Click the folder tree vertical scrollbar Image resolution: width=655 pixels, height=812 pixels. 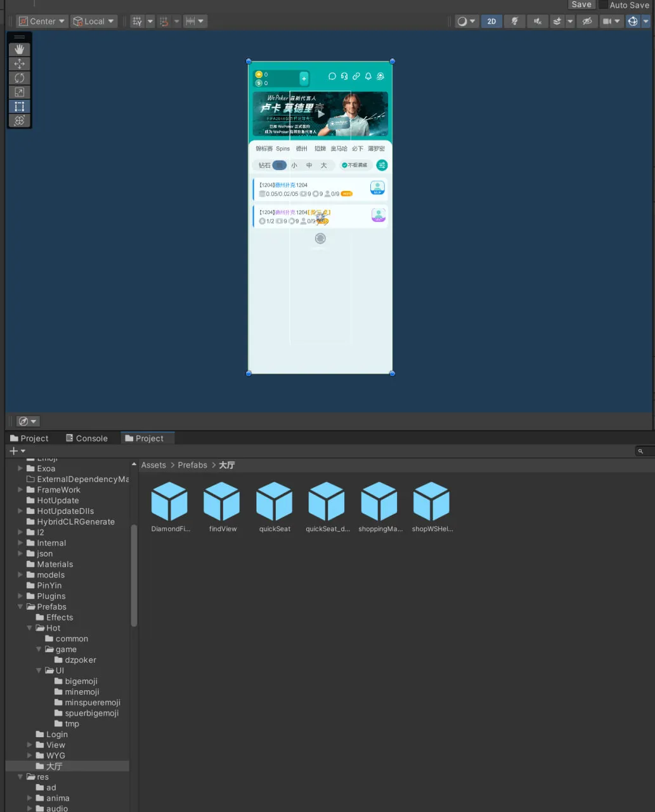tap(134, 575)
